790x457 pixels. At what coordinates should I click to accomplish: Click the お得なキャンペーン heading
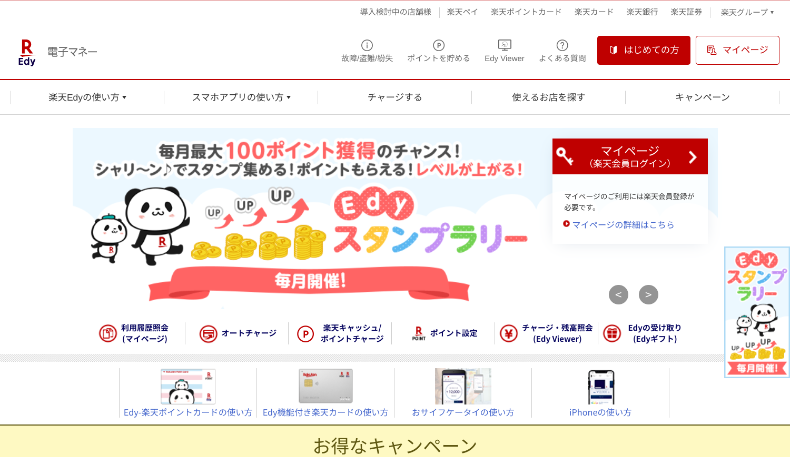click(x=394, y=446)
